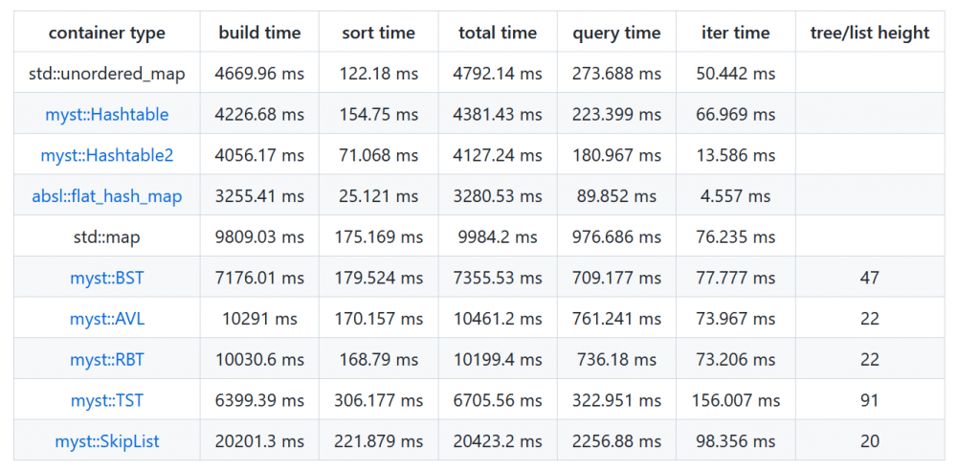
Task: Click the iter time column header
Action: coord(735,33)
